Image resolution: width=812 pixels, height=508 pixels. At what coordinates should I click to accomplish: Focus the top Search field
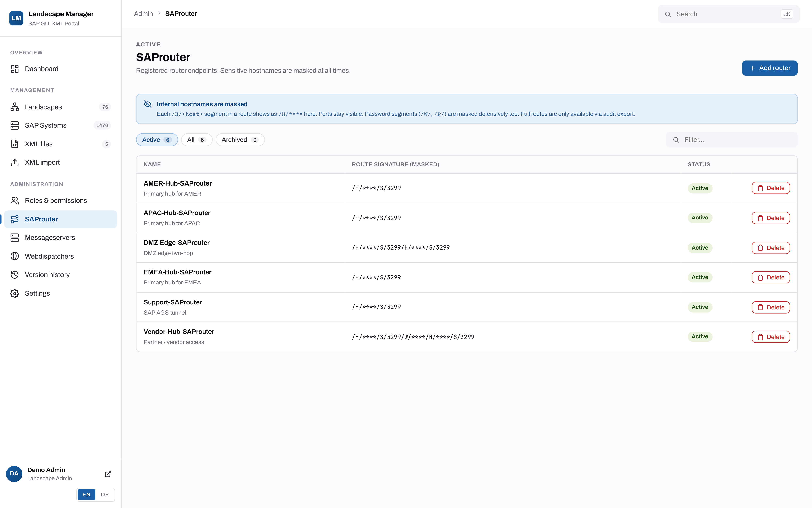(728, 14)
